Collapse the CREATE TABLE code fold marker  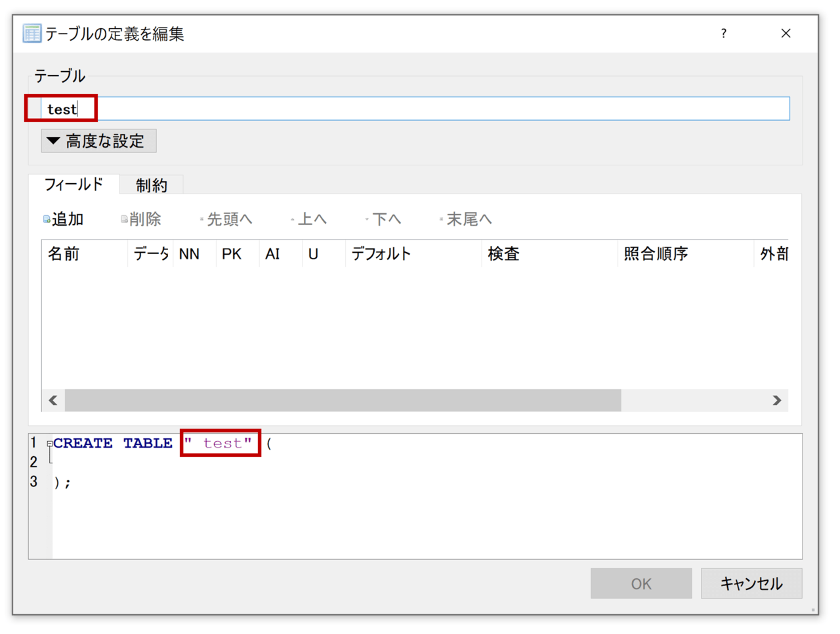point(50,444)
